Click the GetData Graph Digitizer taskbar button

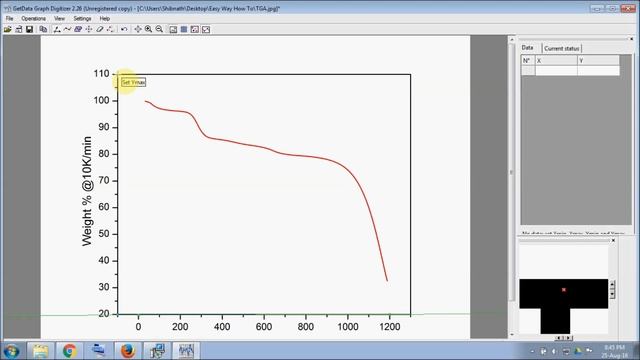click(x=186, y=351)
